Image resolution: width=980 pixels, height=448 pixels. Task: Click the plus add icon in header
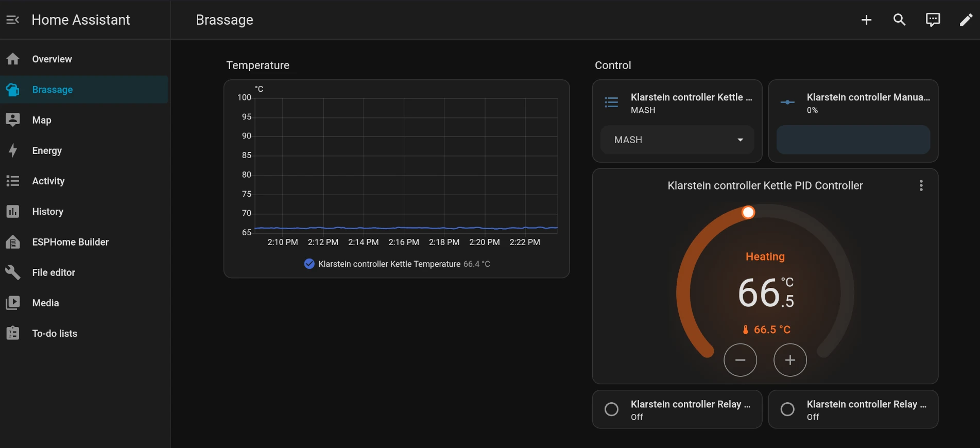coord(866,20)
